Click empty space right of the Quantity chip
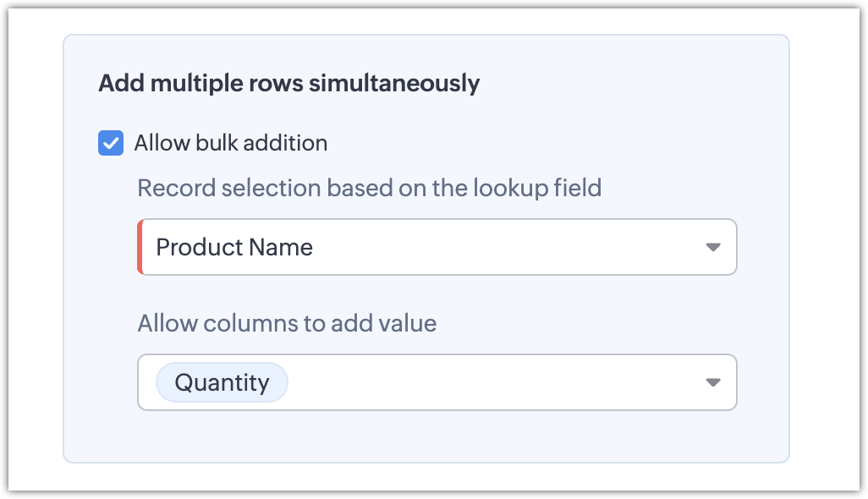Screen dimensions: 868x499 click(x=491, y=382)
